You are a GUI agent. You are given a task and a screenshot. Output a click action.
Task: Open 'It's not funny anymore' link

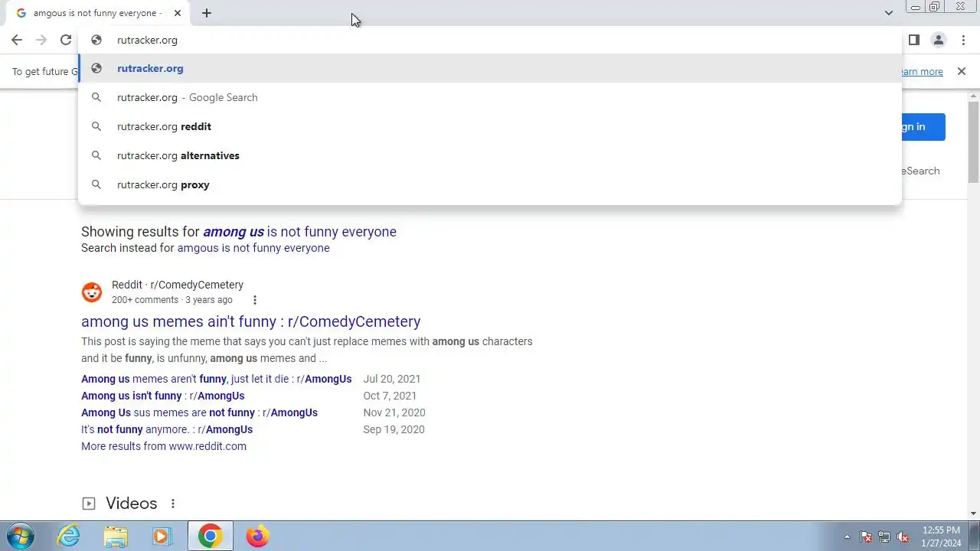click(167, 429)
